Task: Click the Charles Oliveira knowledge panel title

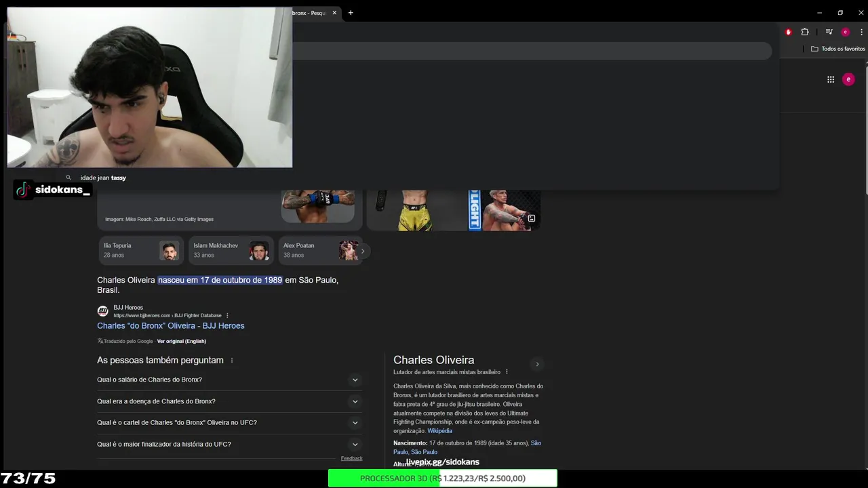Action: (433, 360)
